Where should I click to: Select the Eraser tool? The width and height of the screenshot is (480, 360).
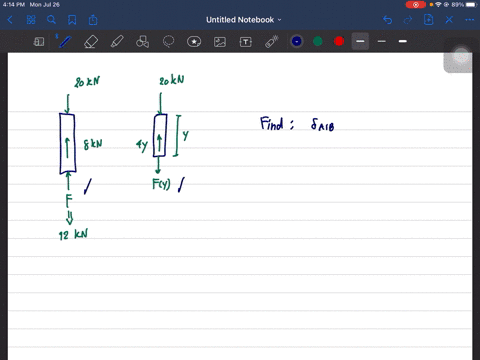[91, 42]
